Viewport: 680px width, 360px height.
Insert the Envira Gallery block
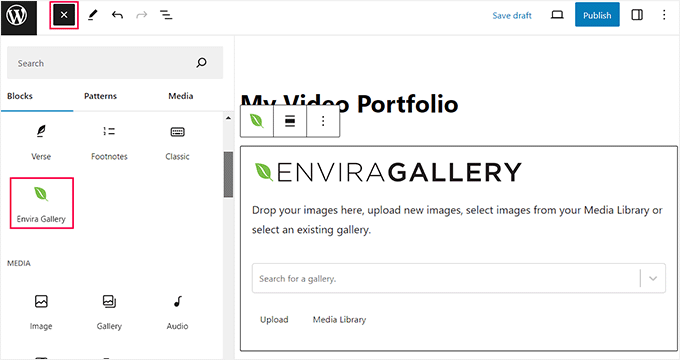(x=42, y=203)
